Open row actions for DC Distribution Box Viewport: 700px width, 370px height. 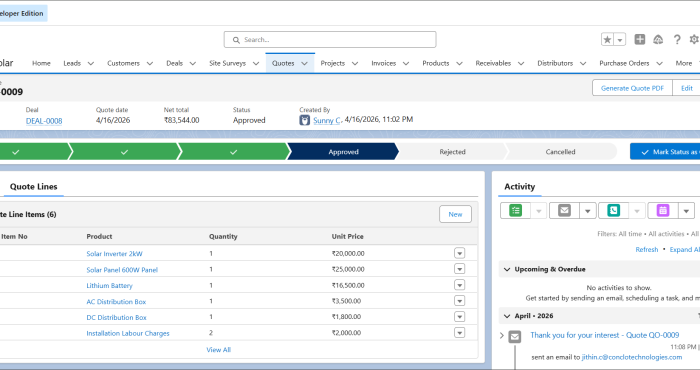pyautogui.click(x=459, y=316)
